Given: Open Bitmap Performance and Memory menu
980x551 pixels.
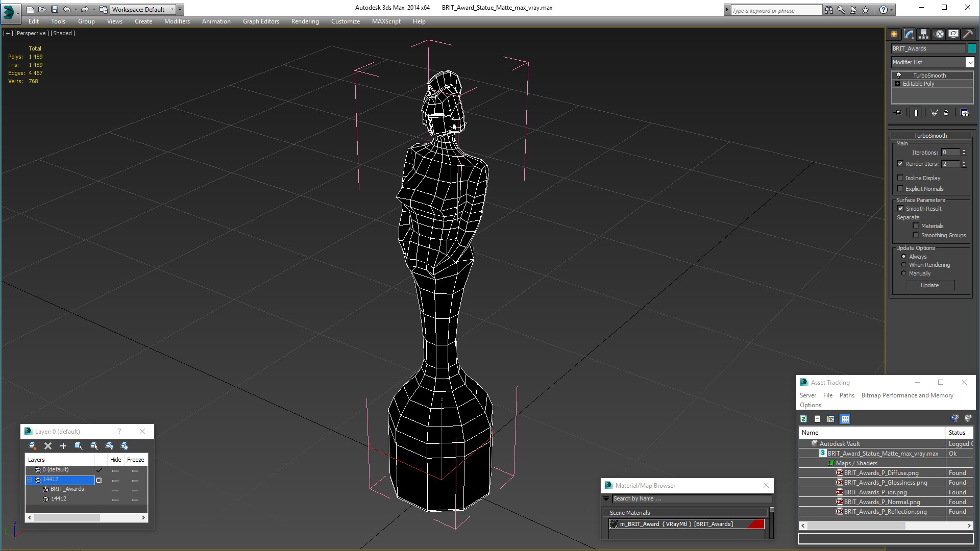Looking at the screenshot, I should [907, 395].
